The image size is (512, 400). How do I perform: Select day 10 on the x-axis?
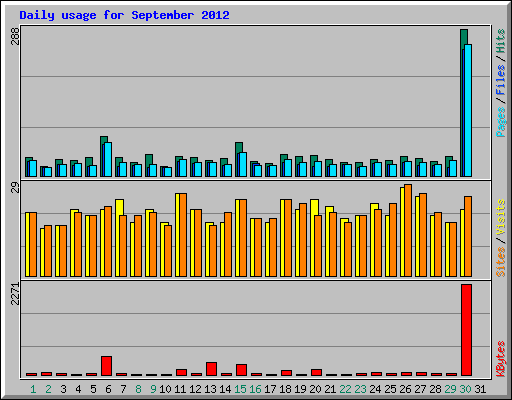click(x=165, y=389)
